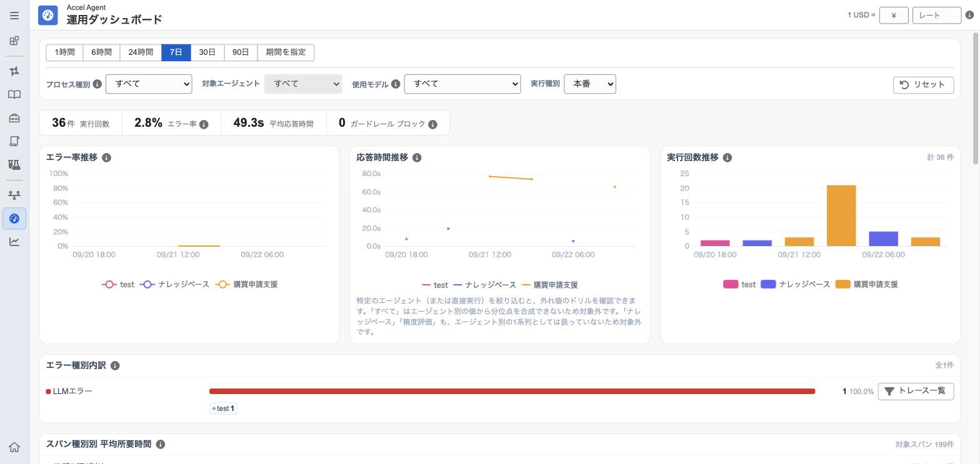The image size is (980, 464).
Task: Click info icon beside エラー率 stat
Action: [x=204, y=124]
